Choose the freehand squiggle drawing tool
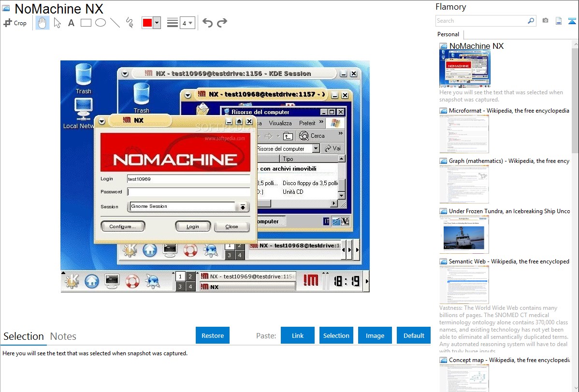The image size is (579, 392). tap(130, 23)
